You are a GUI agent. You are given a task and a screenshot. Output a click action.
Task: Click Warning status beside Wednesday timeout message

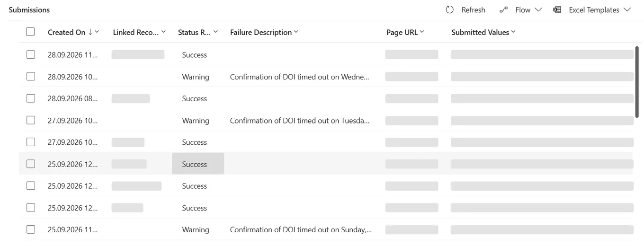pos(196,77)
